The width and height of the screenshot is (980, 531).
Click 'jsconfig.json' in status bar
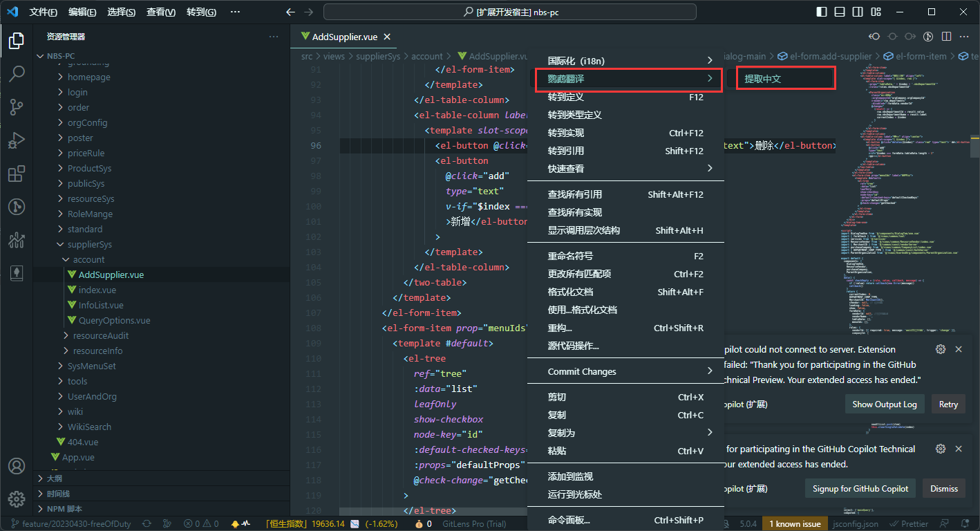coord(856,524)
